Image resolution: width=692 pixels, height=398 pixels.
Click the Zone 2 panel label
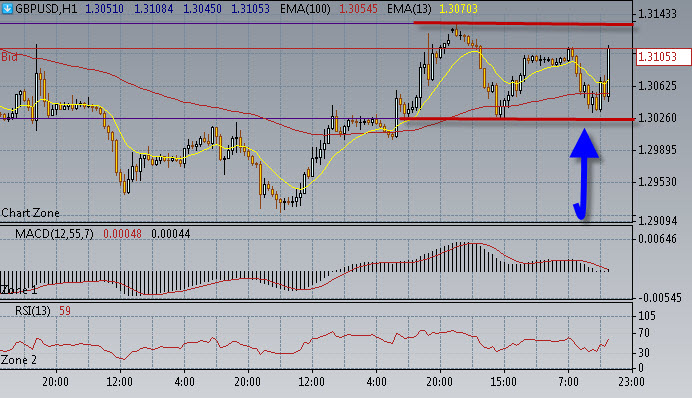(19, 360)
